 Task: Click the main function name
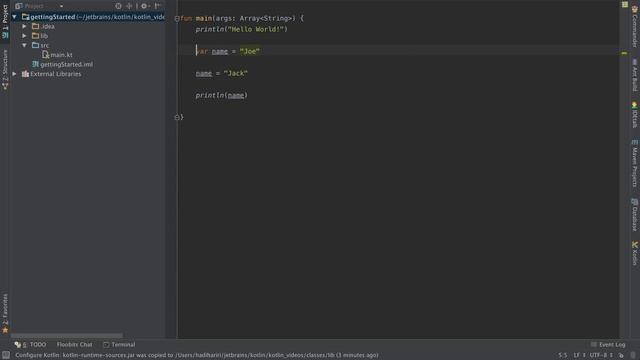click(204, 18)
